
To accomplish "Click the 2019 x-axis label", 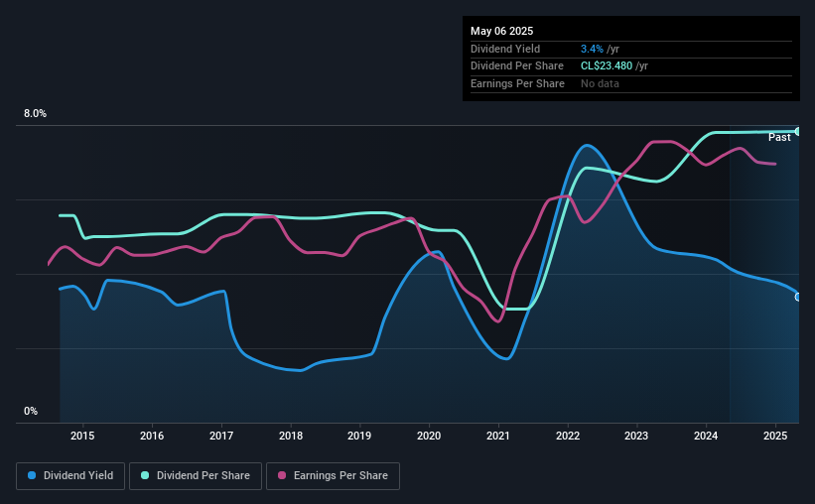I will click(359, 436).
